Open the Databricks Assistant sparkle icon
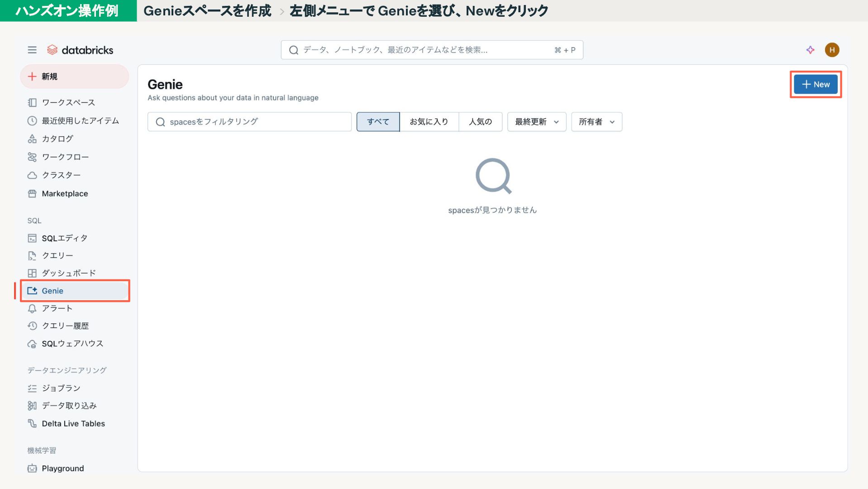868x489 pixels. [810, 50]
